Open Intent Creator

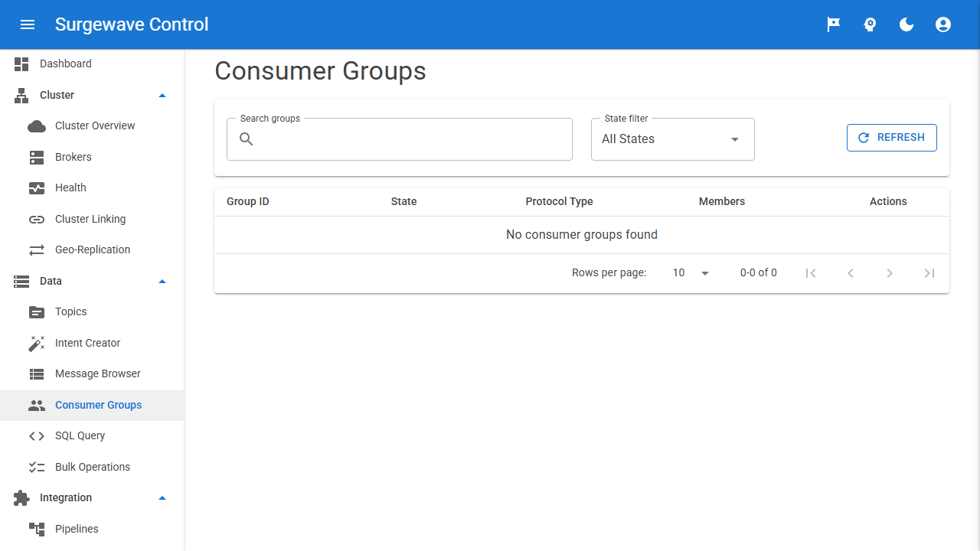pos(92,344)
